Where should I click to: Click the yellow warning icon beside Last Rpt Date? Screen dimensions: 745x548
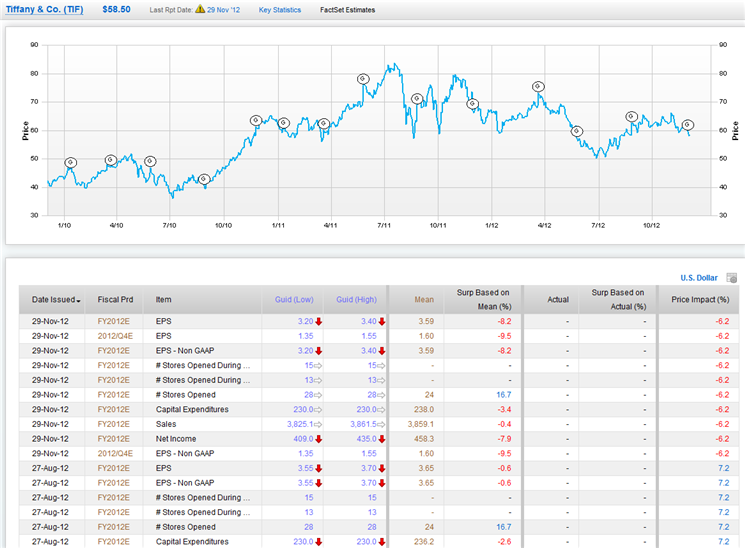point(200,9)
